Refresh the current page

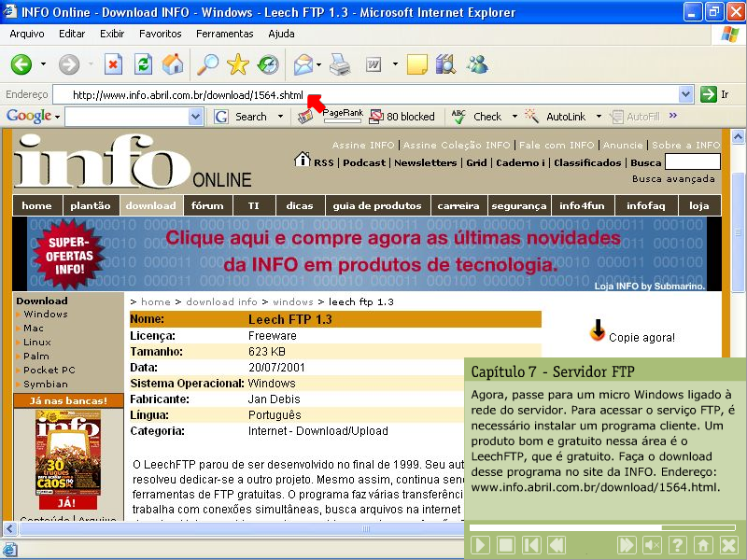143,64
